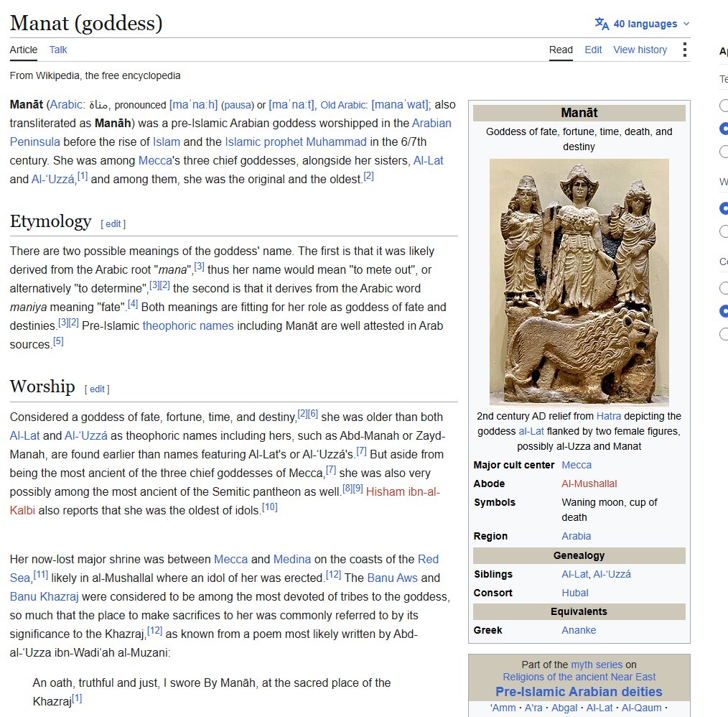Switch to the Talk tab
728x717 pixels.
click(x=58, y=50)
